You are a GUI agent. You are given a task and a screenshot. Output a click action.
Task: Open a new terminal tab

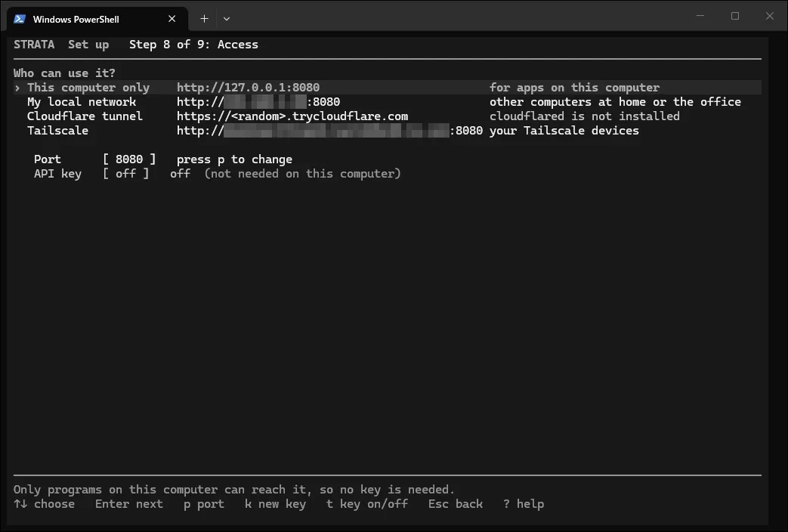click(x=204, y=19)
